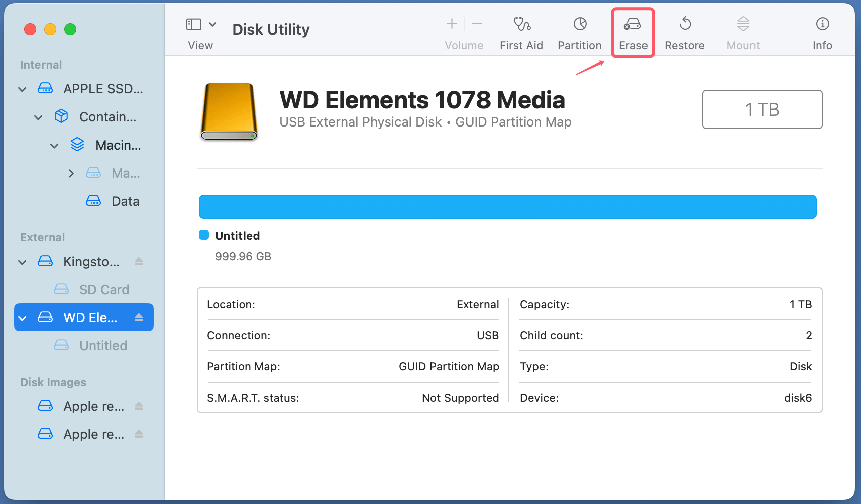861x504 pixels.
Task: Select the Data volume in sidebar
Action: (125, 201)
